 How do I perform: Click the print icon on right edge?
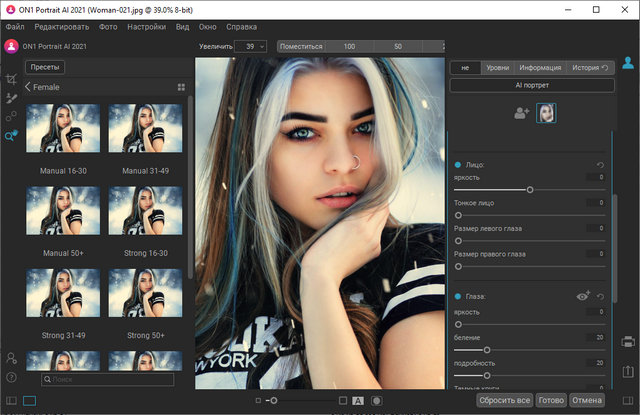tap(628, 342)
